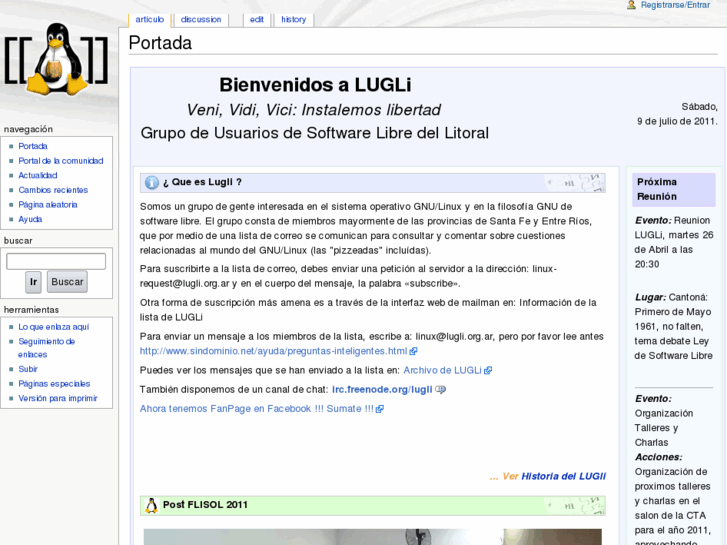
Task: Open the Facebook FanPage Sumate link
Action: coord(257,409)
